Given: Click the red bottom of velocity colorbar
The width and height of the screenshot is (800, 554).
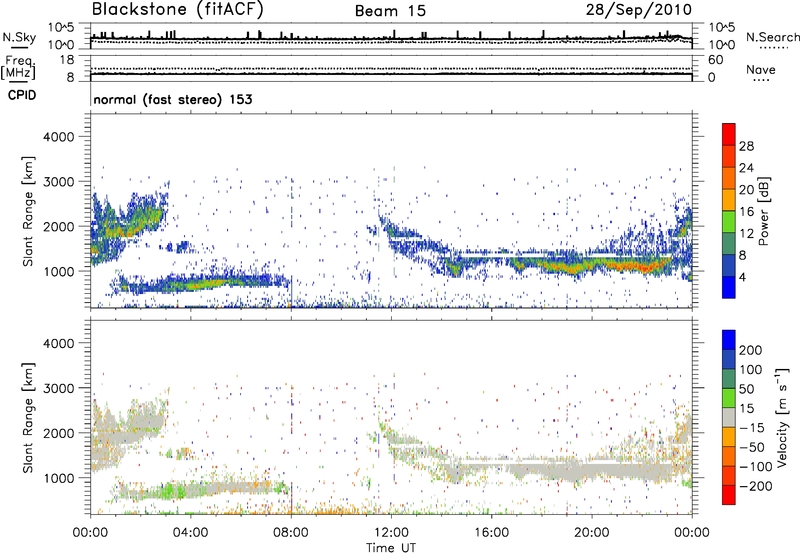Looking at the screenshot, I should click(x=729, y=495).
